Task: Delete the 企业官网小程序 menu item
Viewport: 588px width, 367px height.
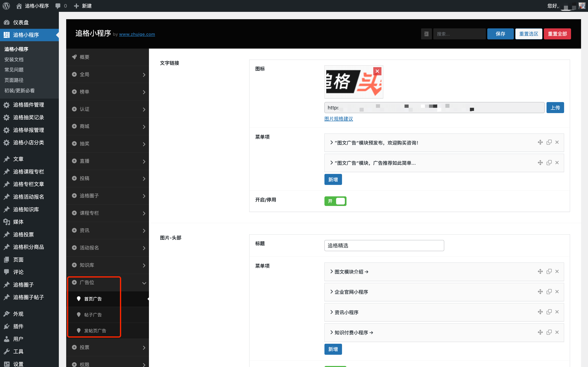Action: (557, 291)
